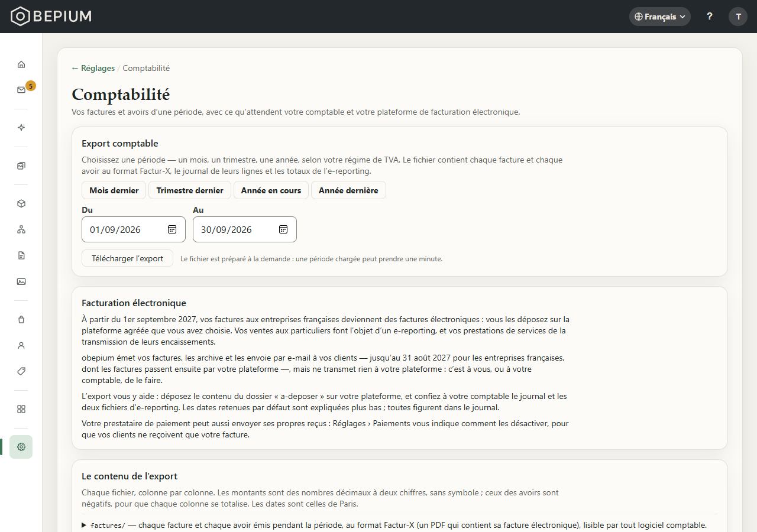Screen dimensions: 757x532
Task: Open the price tag icon in sidebar
Action: coord(21,371)
